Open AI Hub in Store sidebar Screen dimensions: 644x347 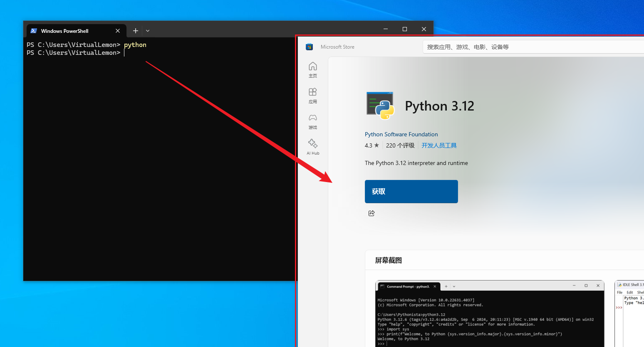[313, 147]
